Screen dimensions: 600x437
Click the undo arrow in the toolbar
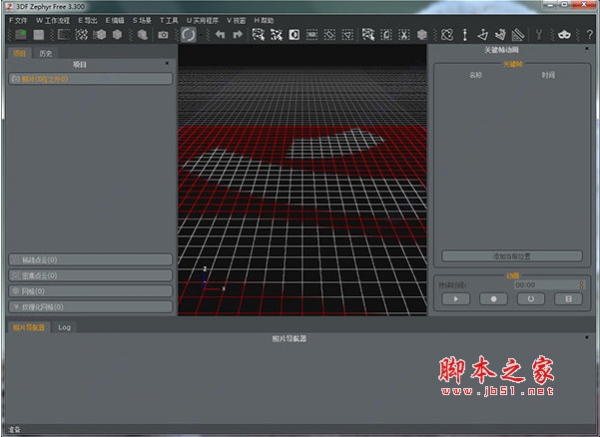tap(219, 34)
